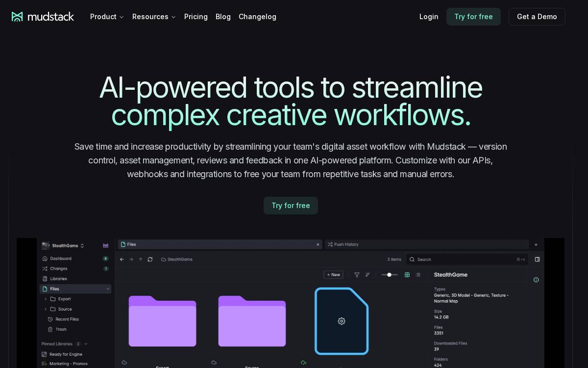Open the purple mudstack icon beside StealthGame
Viewport: 588px width, 368px height.
pos(105,245)
